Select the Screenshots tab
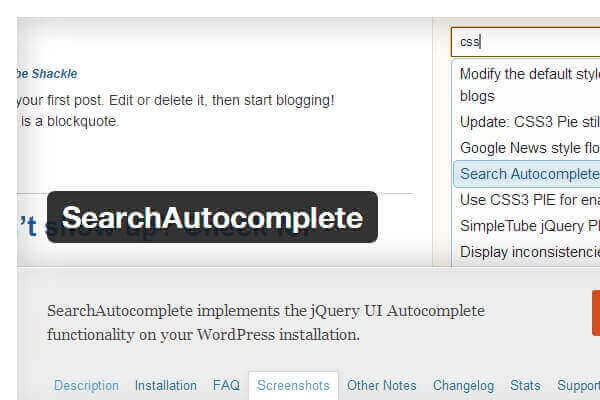The height and width of the screenshot is (400, 600). [293, 385]
